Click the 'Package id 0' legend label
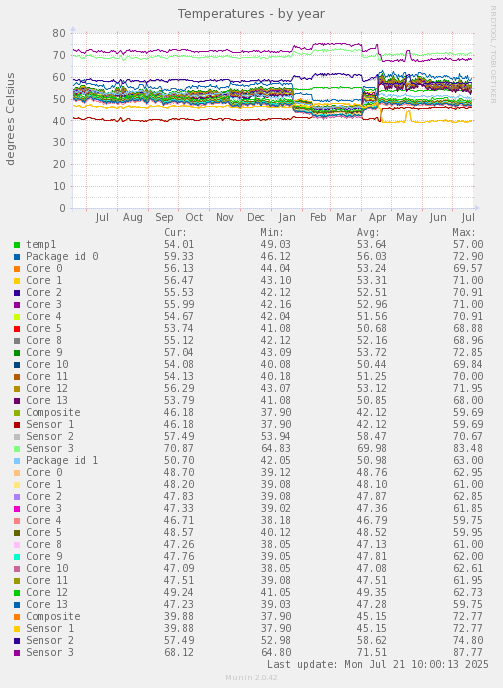503x688 pixels. click(62, 256)
